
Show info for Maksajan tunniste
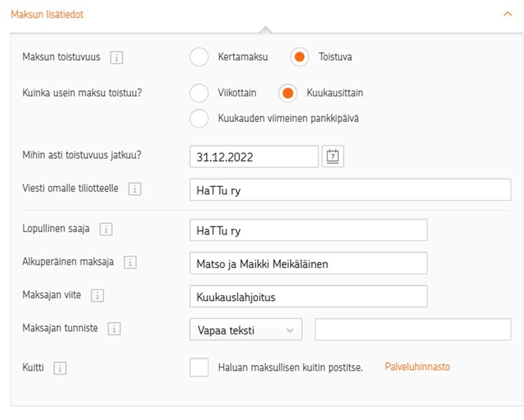114,328
